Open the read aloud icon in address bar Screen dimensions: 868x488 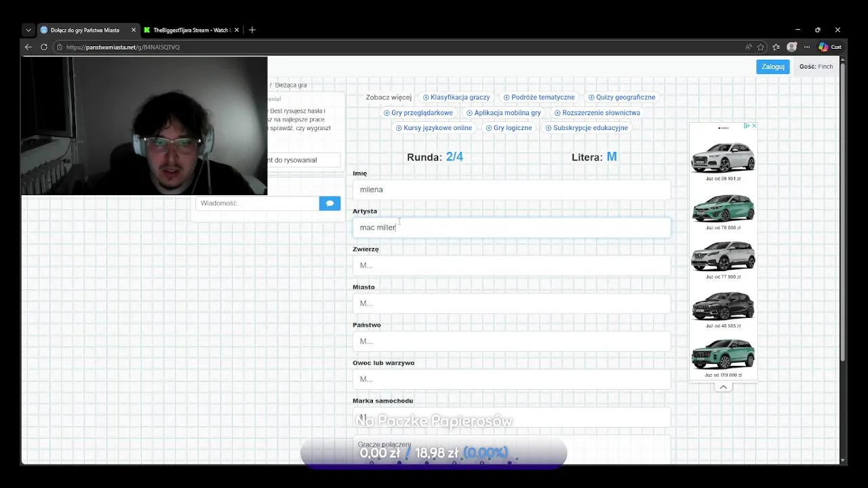pos(749,47)
